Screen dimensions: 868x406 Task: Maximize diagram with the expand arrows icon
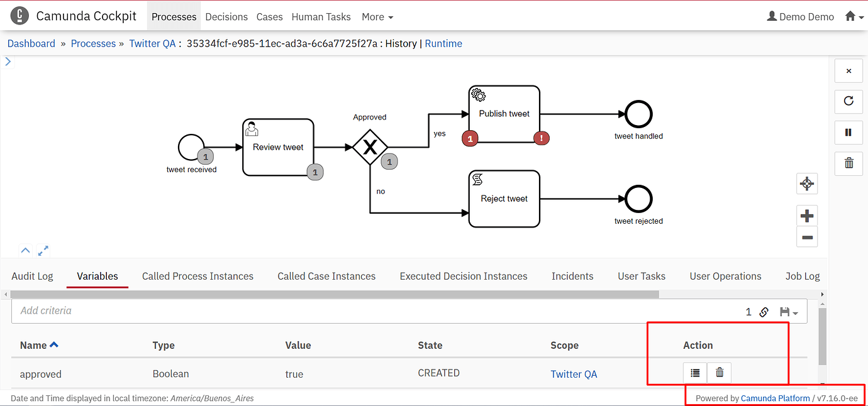click(43, 251)
